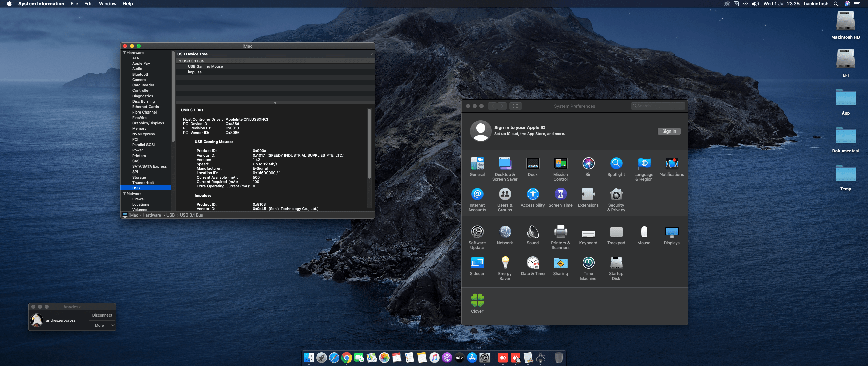The image size is (868, 366).
Task: Open Software Update preferences
Action: coord(477,232)
